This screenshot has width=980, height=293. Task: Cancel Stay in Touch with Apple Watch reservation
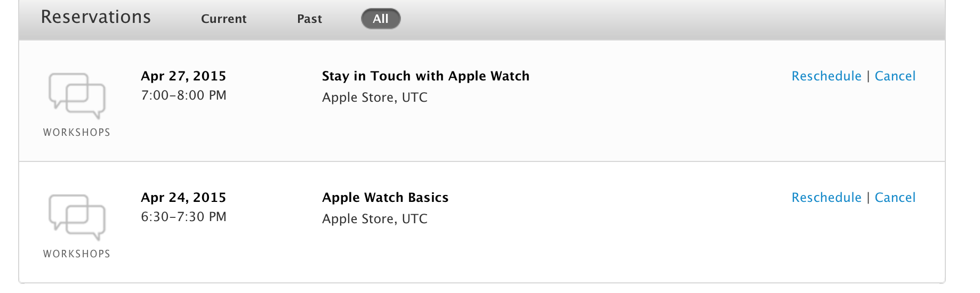click(x=895, y=76)
